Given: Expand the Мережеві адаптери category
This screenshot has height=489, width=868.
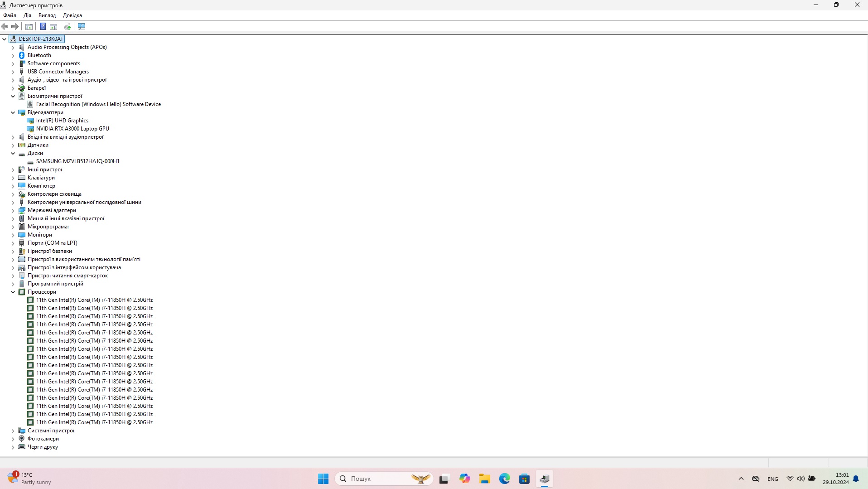Looking at the screenshot, I should [13, 210].
